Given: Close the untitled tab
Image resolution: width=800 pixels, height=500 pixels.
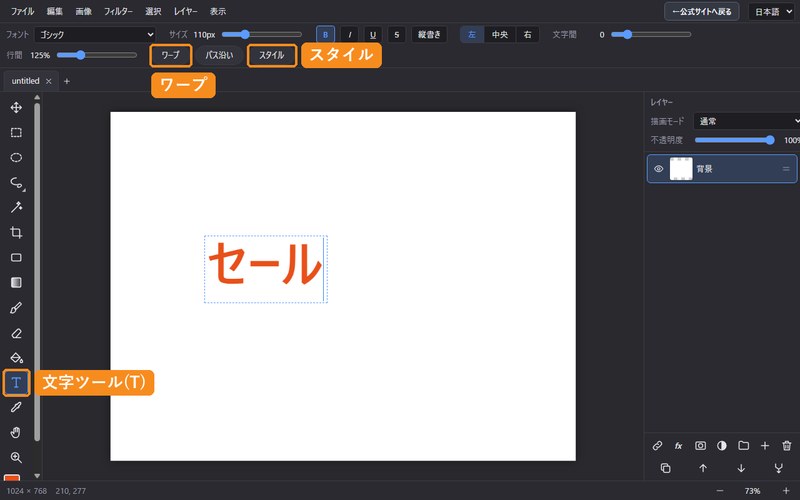Looking at the screenshot, I should pos(48,81).
